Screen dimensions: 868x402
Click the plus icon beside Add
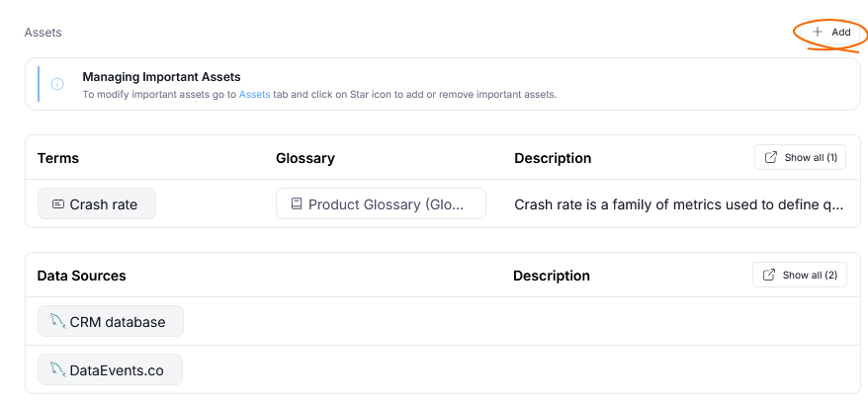click(x=818, y=32)
